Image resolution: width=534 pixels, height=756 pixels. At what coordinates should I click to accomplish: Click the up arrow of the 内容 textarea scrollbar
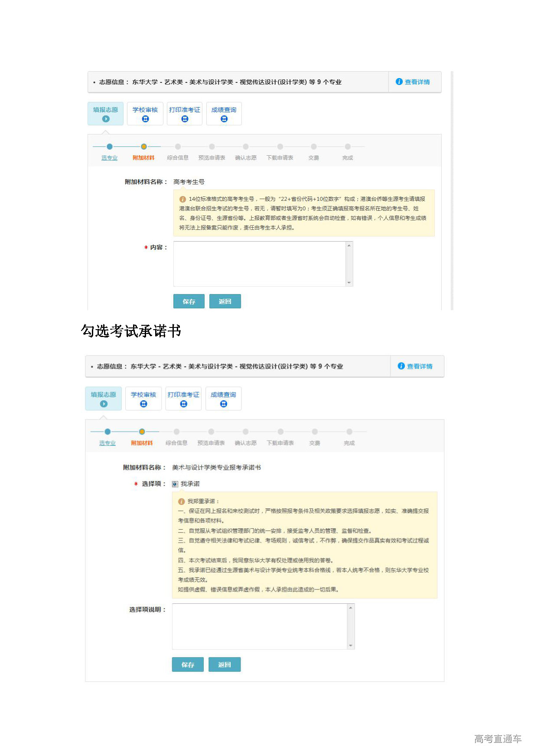coord(349,245)
